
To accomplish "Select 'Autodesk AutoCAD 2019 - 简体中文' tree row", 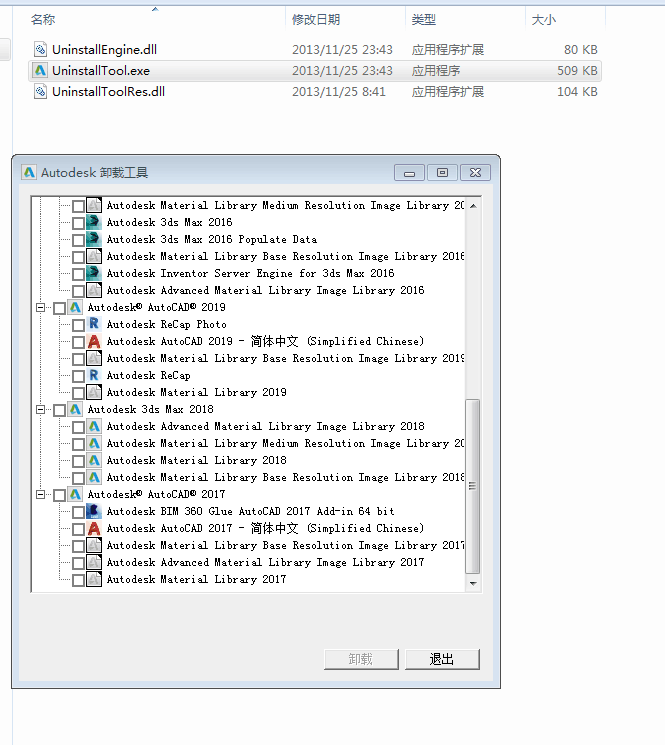I will pos(265,342).
